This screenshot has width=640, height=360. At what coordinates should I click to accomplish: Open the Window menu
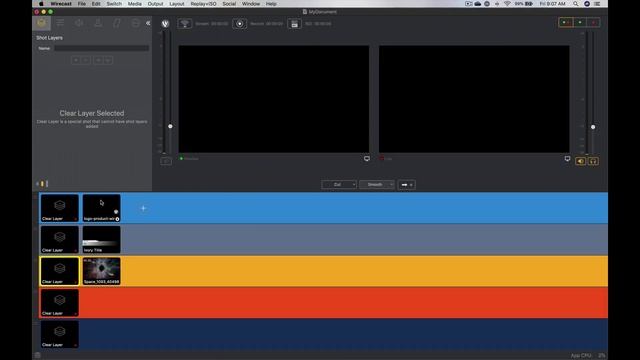click(251, 4)
